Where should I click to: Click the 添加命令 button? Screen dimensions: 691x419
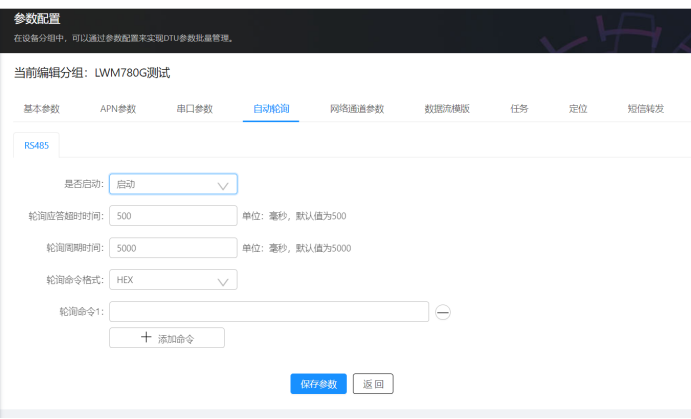[x=167, y=338]
